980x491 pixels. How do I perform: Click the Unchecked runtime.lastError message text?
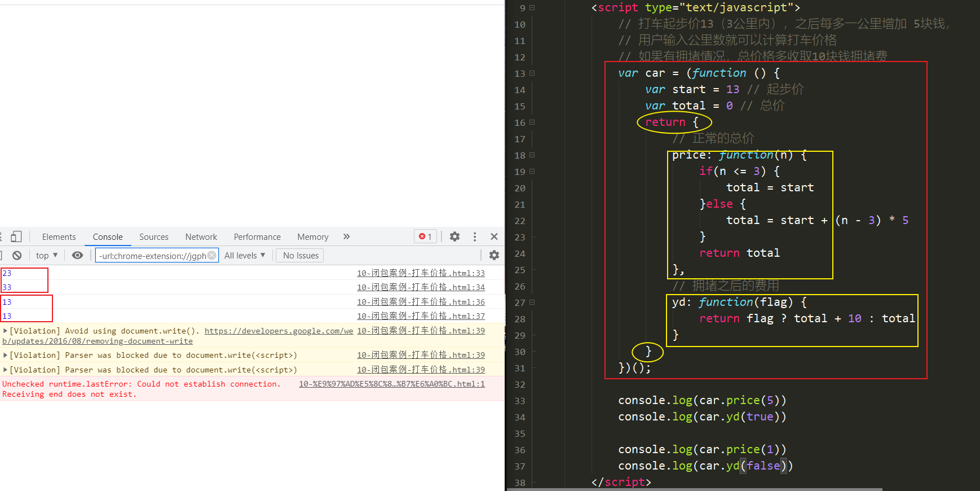click(x=141, y=389)
